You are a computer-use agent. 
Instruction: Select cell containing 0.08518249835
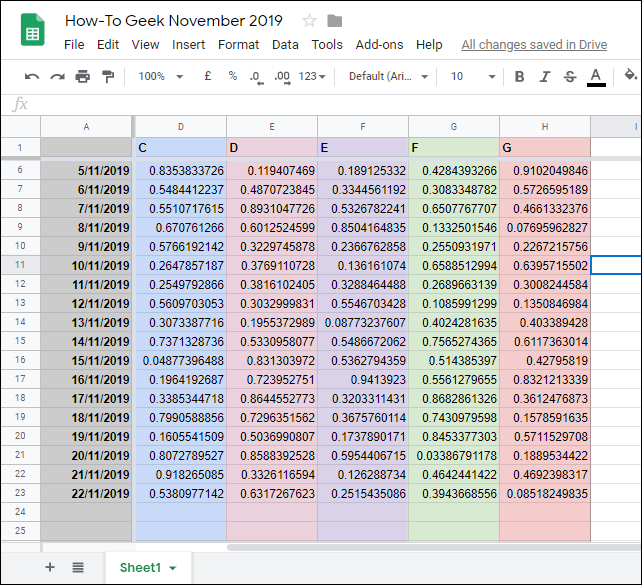coord(545,493)
